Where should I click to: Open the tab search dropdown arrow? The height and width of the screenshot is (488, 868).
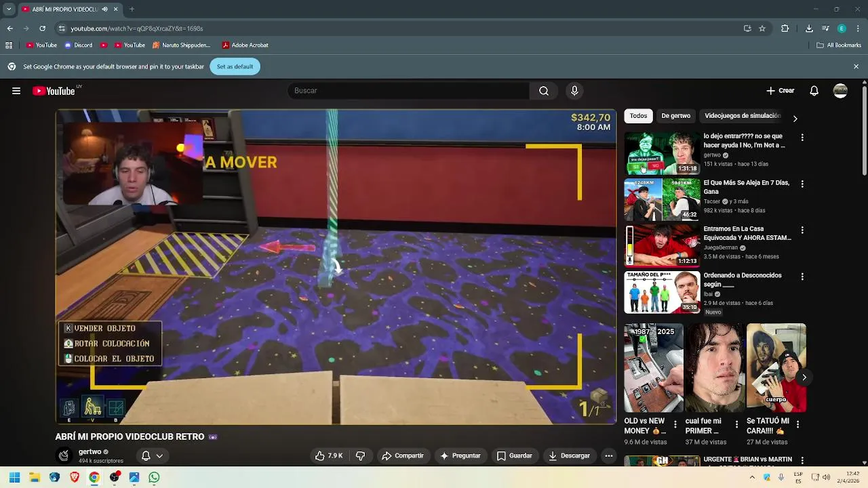click(9, 9)
